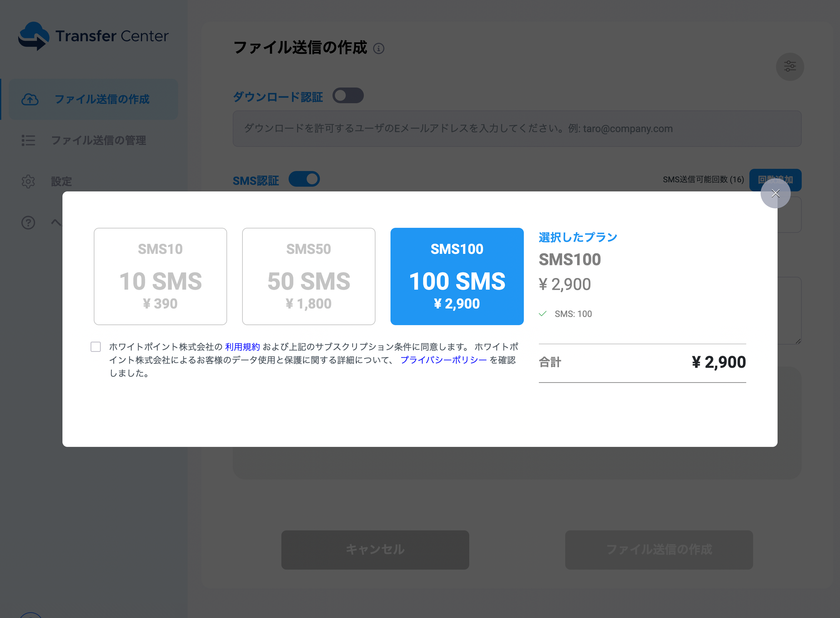Click the settings gear icon

click(29, 182)
